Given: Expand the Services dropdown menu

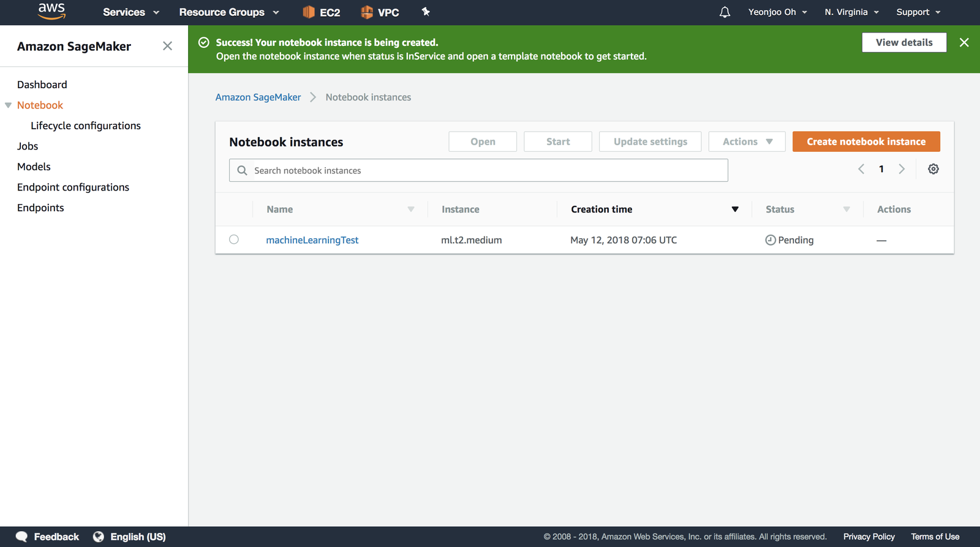Looking at the screenshot, I should (x=130, y=12).
